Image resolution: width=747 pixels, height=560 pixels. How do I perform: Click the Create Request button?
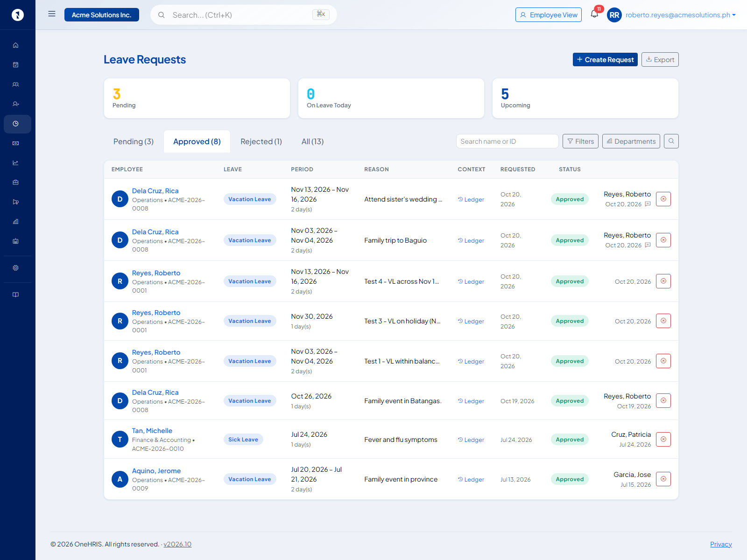(605, 59)
